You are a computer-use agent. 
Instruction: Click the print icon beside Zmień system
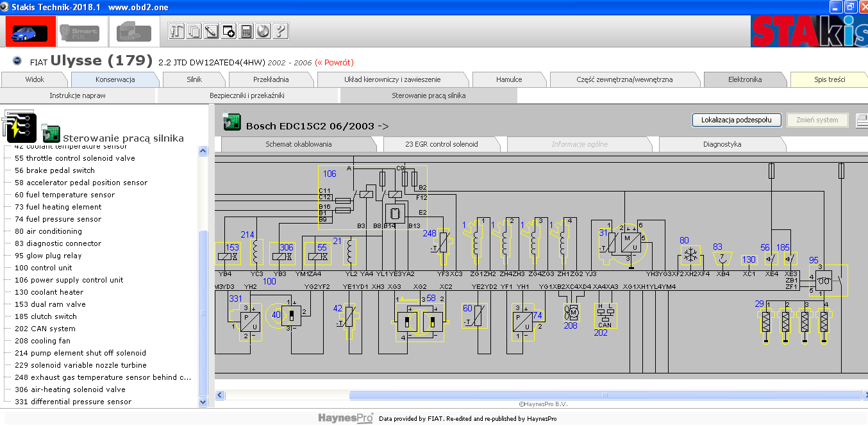coord(862,120)
